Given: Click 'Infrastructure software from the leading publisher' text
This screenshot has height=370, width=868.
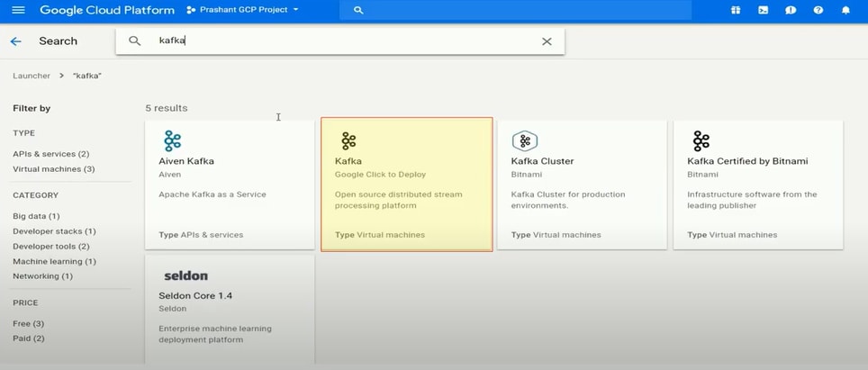Looking at the screenshot, I should point(753,200).
